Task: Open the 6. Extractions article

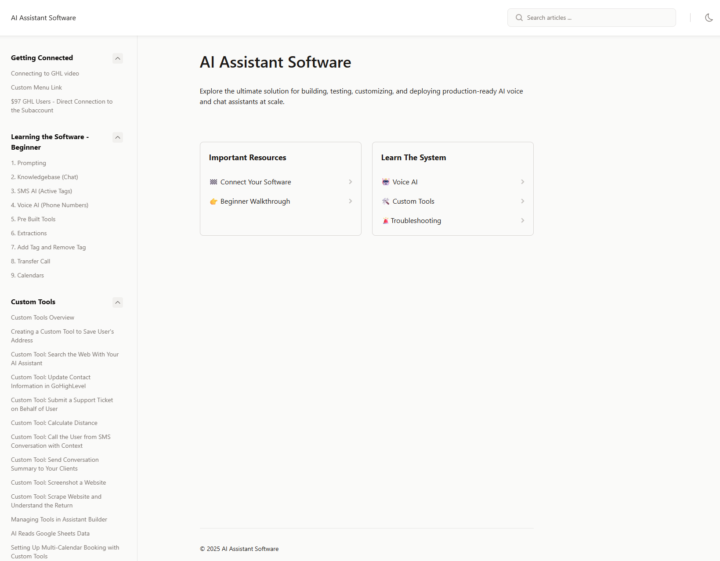Action: pyautogui.click(x=29, y=233)
